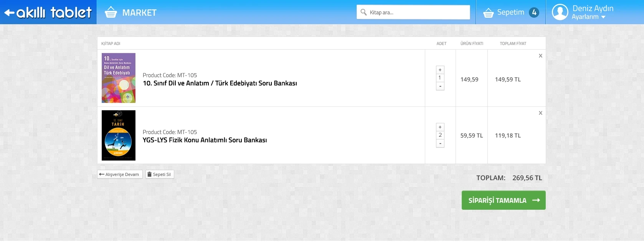644x242 pixels.
Task: Decrease quantity of Dil ve Anlatım book
Action: (440, 86)
